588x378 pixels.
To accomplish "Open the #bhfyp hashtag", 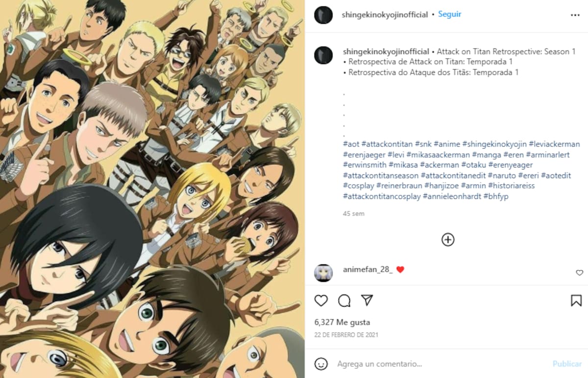I will point(496,196).
